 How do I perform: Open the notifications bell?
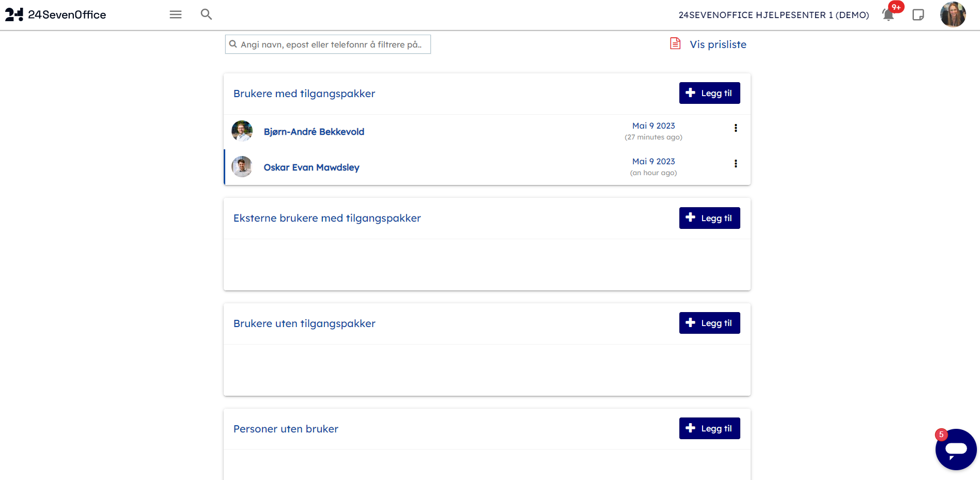click(889, 14)
